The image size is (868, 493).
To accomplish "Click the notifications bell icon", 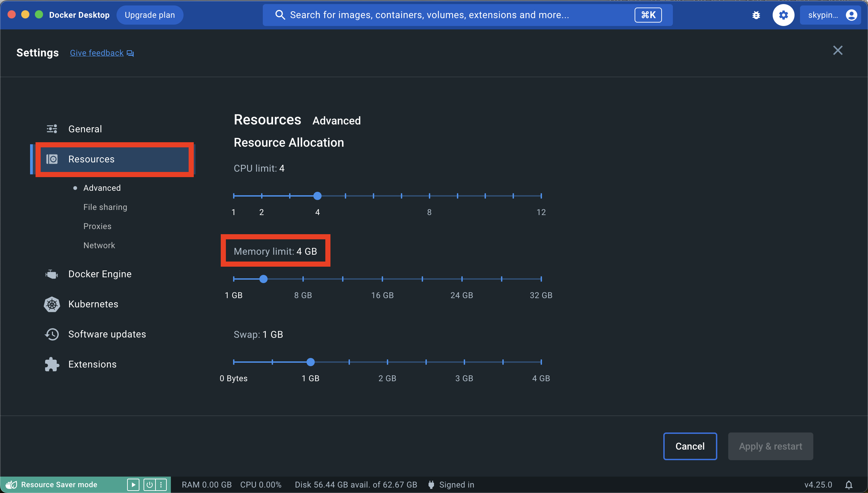I will (x=849, y=485).
